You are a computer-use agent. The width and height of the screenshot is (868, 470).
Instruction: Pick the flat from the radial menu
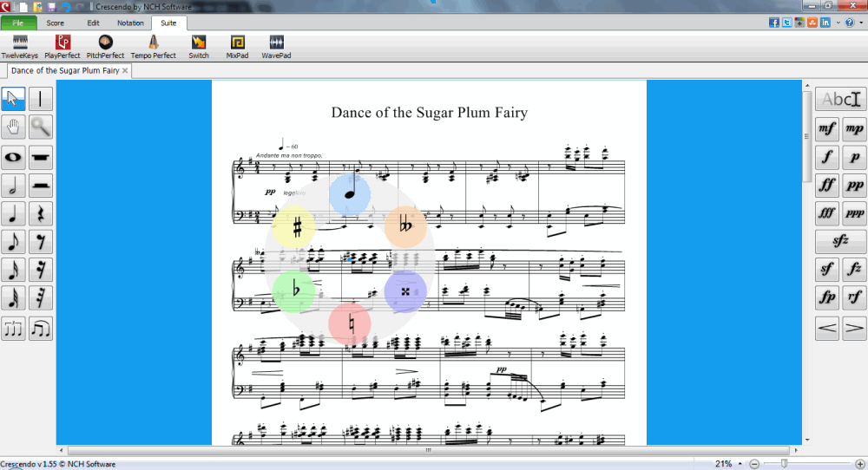294,291
